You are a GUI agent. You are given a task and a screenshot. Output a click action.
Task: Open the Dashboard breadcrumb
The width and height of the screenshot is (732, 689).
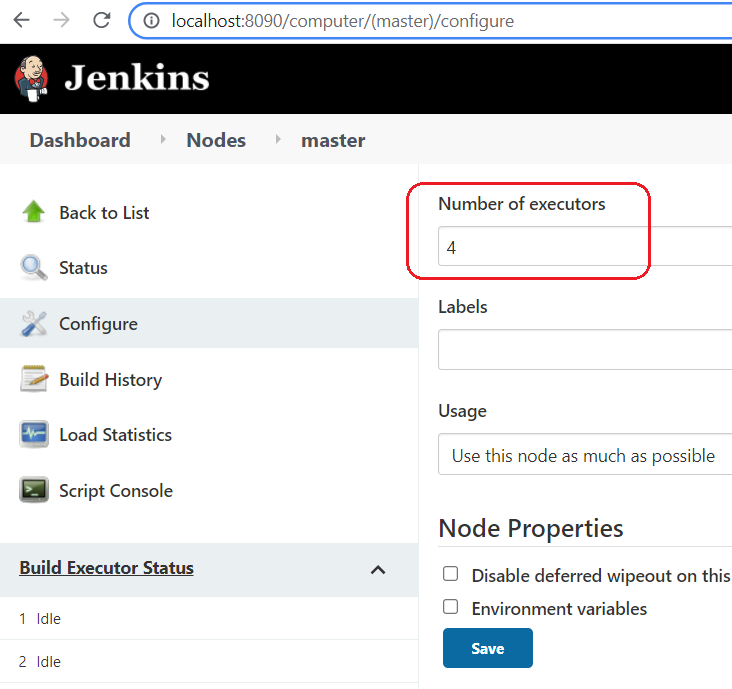pos(80,140)
